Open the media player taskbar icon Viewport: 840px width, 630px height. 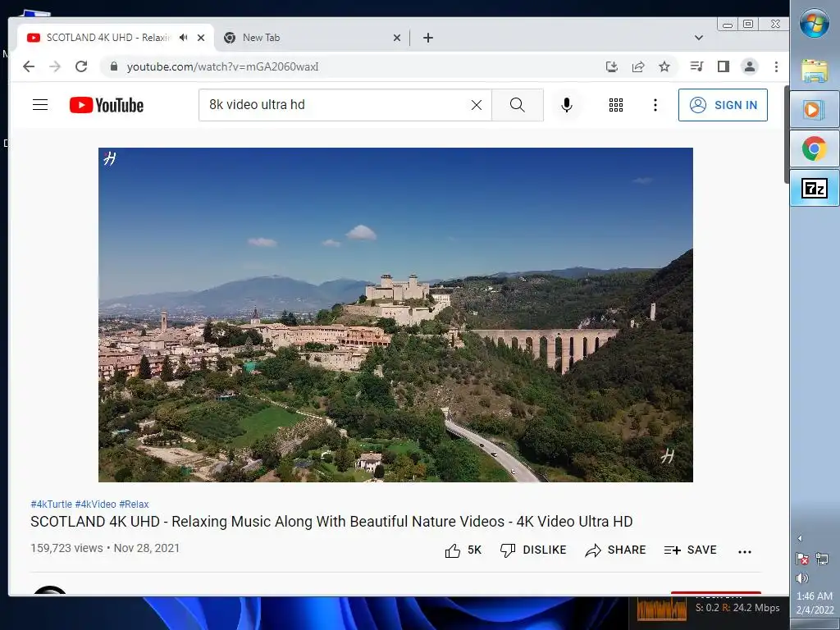(x=815, y=110)
